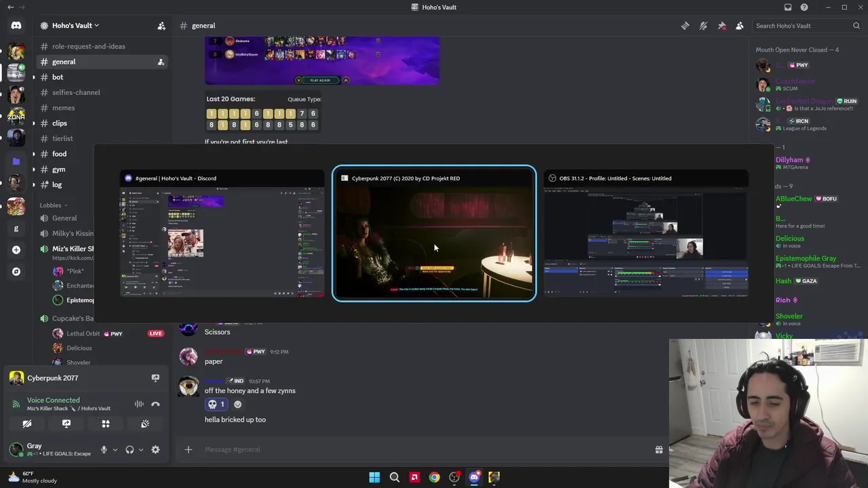Open the gift icon in message bar
Viewport: 868px width, 488px height.
tap(658, 449)
